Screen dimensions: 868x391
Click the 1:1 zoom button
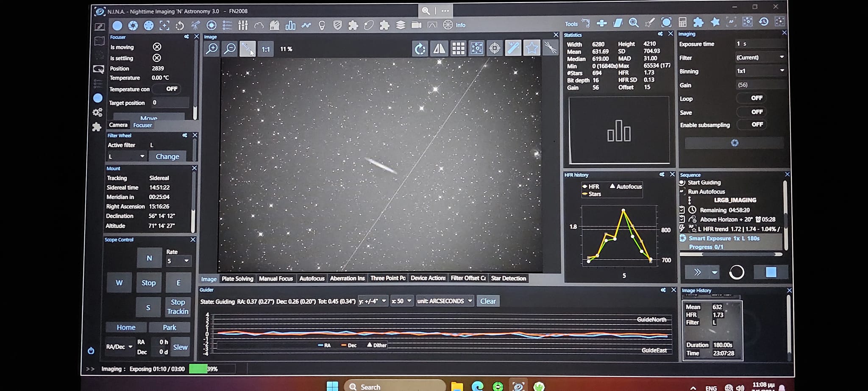click(x=266, y=49)
